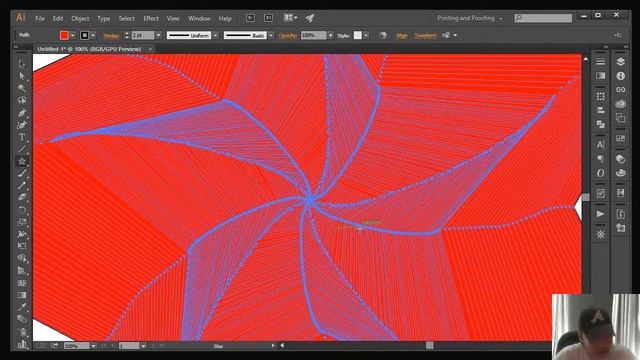Open the Edit menu

tap(58, 18)
